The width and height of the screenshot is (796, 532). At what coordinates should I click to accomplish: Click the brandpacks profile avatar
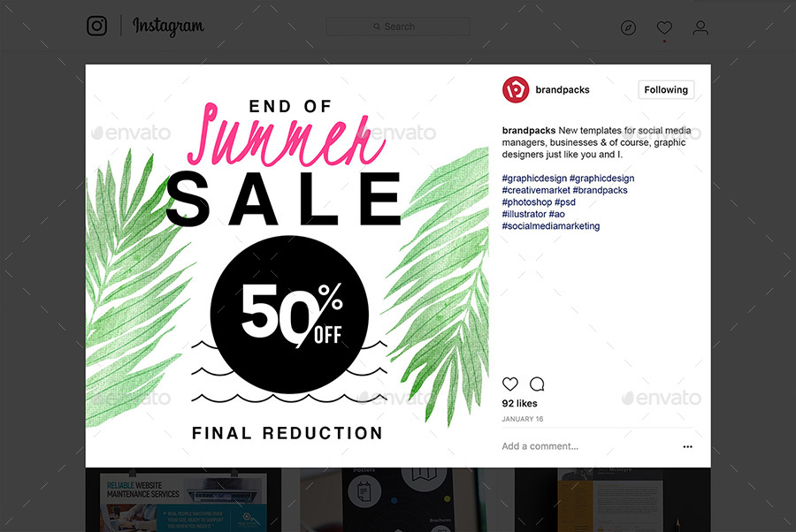pyautogui.click(x=516, y=90)
